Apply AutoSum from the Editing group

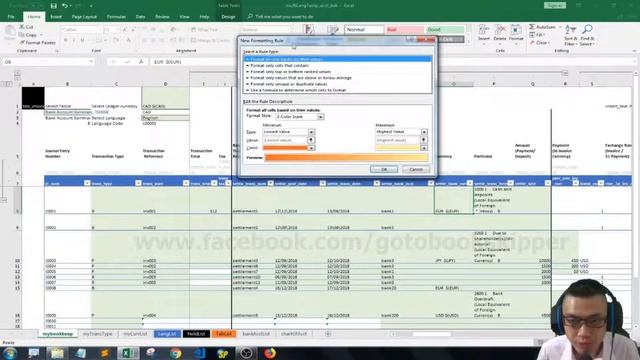[543, 27]
